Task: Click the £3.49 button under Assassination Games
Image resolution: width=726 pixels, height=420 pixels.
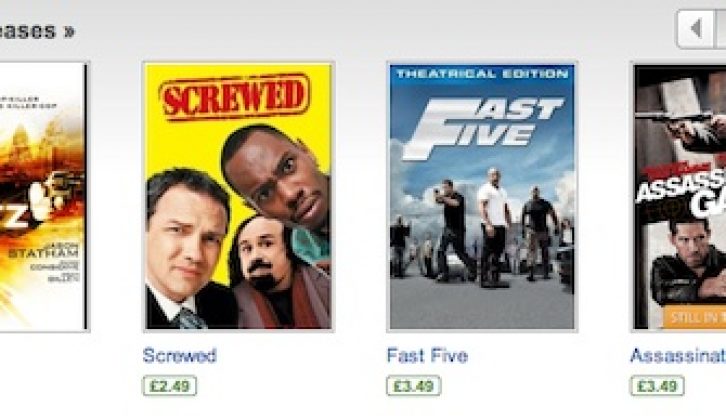Action: point(657,386)
